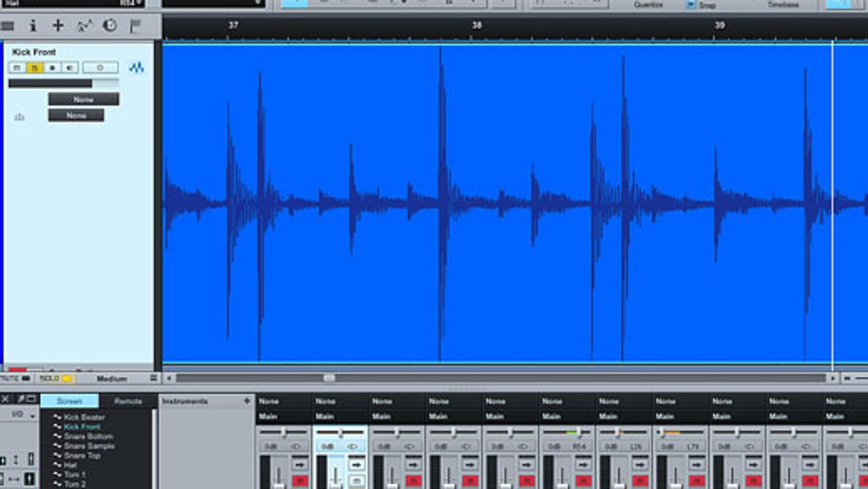Viewport: 868px width, 489px height.
Task: Open the first None dropdown on Kick Front
Action: coord(84,99)
